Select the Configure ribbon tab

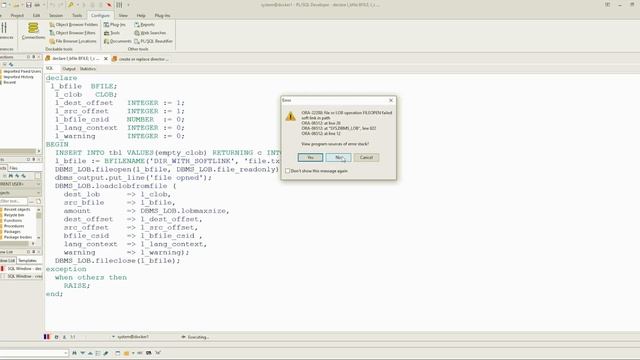coord(100,16)
